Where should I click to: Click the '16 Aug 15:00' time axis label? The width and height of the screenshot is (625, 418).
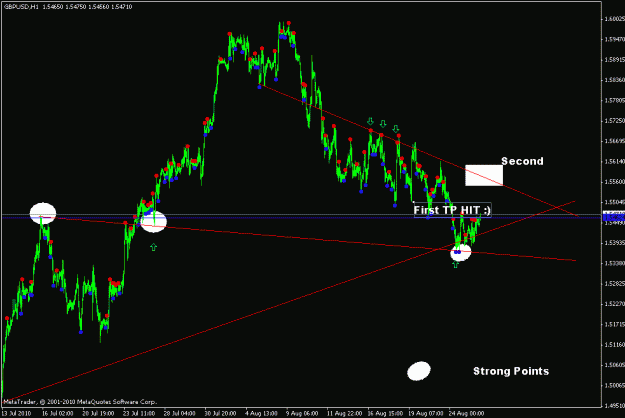pos(383,414)
